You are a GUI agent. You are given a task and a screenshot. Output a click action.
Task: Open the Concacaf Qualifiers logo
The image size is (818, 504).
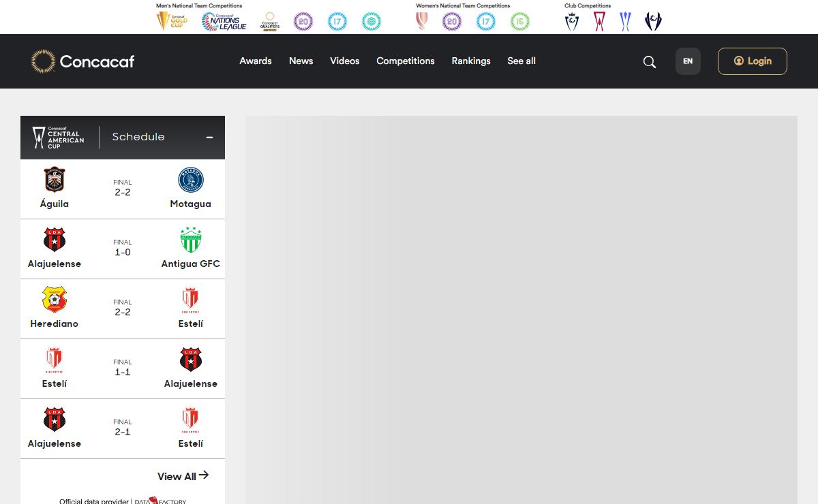click(270, 21)
